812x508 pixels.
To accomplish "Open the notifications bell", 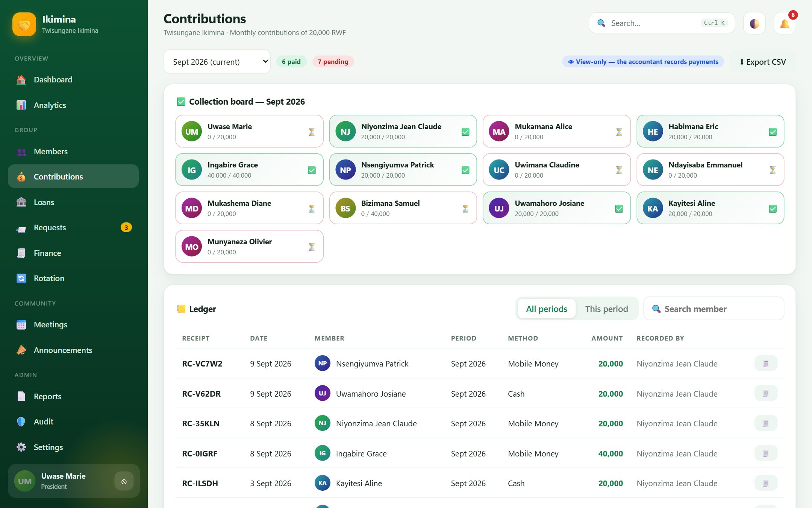I will [785, 23].
